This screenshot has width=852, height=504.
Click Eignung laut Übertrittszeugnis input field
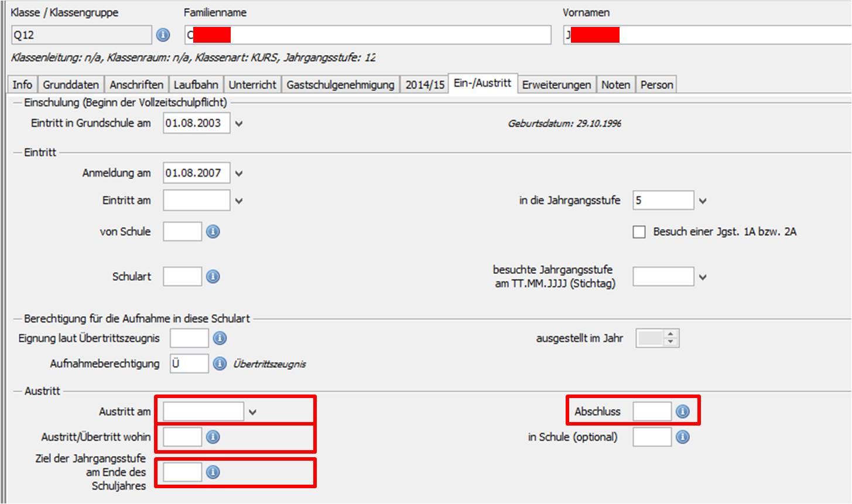[189, 338]
